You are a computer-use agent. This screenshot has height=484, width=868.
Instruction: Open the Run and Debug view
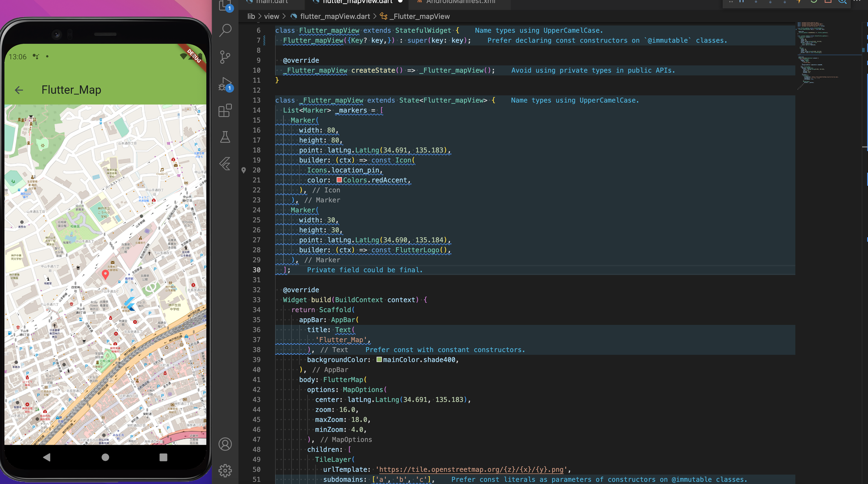(x=225, y=84)
